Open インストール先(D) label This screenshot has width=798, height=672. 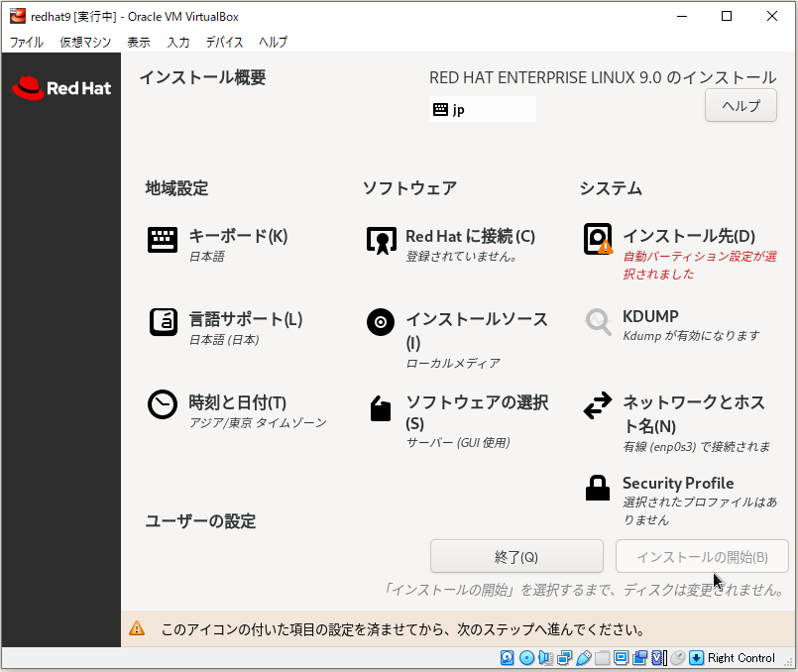pyautogui.click(x=689, y=236)
